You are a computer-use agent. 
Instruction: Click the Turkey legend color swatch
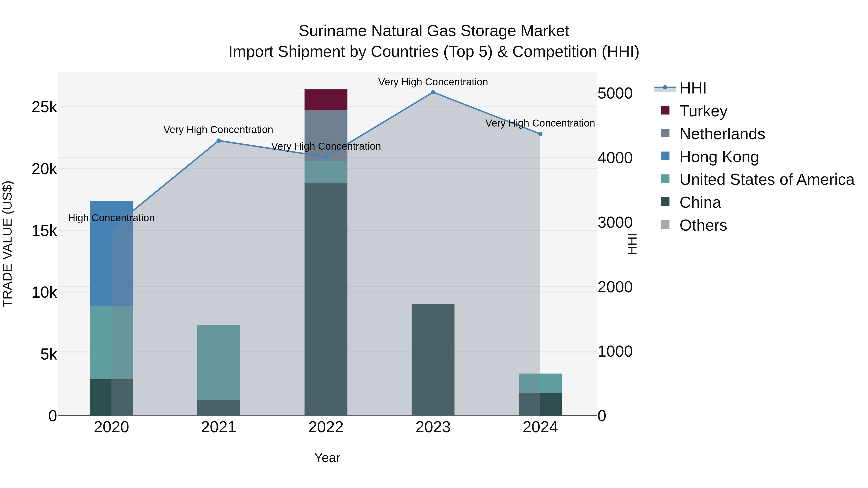click(x=665, y=110)
